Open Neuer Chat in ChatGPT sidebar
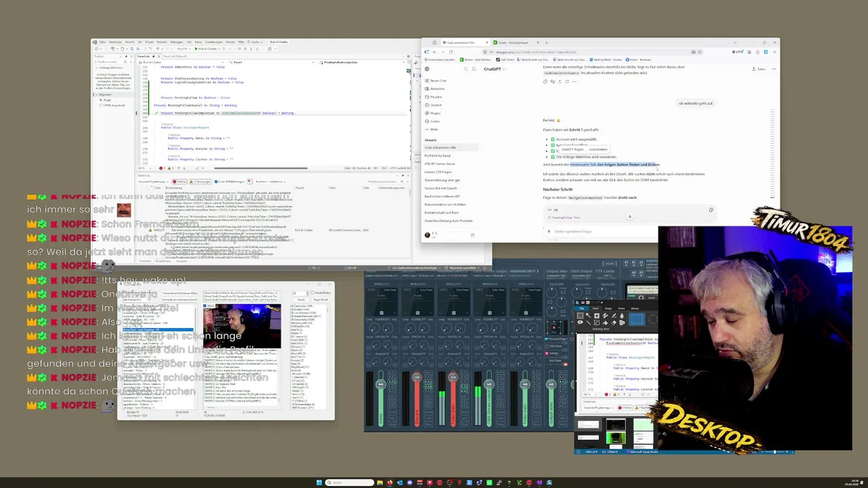This screenshot has width=868, height=488. [437, 81]
